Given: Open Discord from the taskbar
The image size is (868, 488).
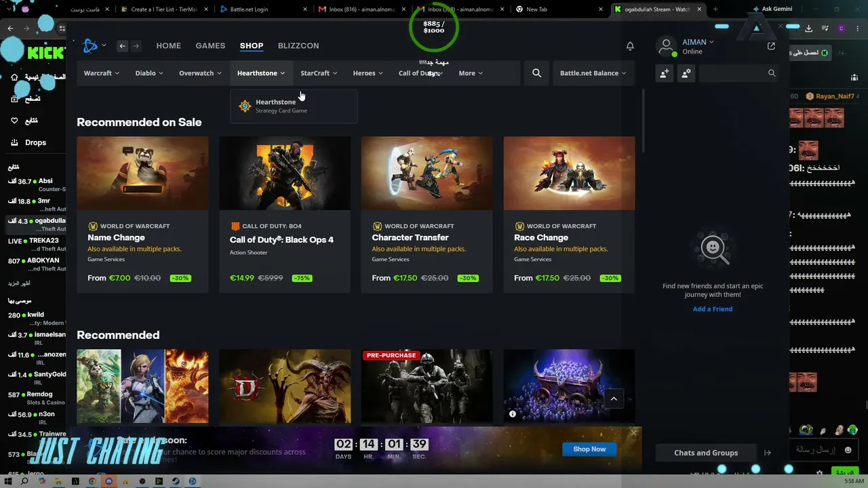Looking at the screenshot, I should [108, 481].
